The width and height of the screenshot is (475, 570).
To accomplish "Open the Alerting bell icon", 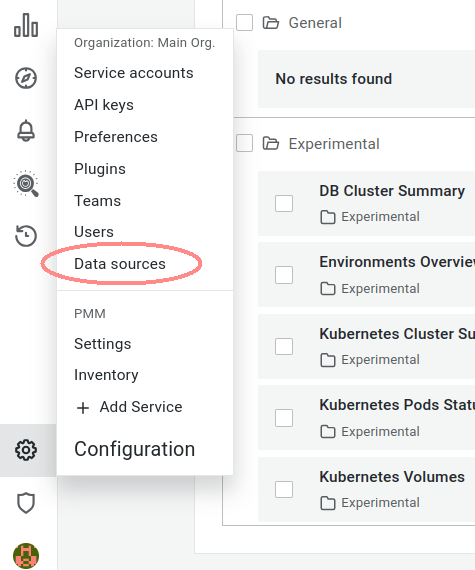I will click(26, 131).
